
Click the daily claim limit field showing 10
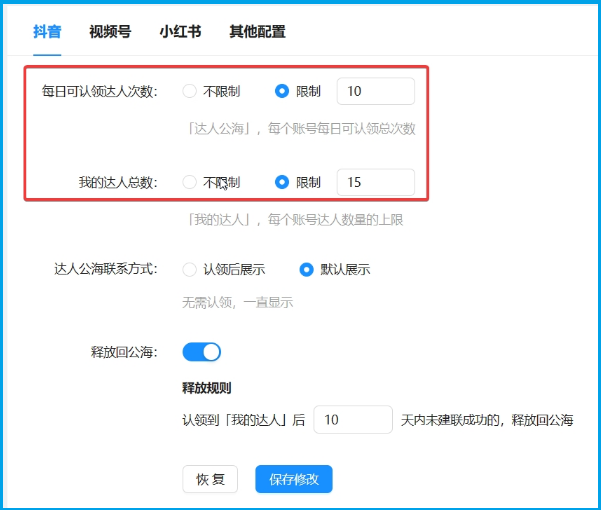pos(376,91)
